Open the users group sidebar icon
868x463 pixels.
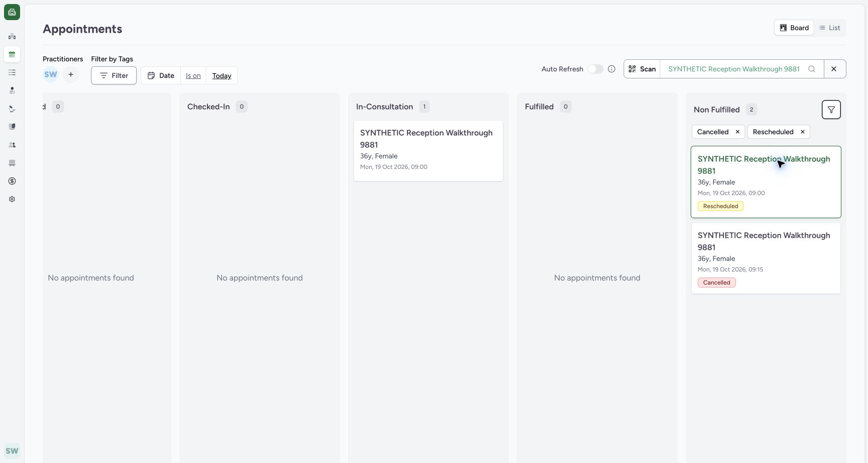point(12,145)
